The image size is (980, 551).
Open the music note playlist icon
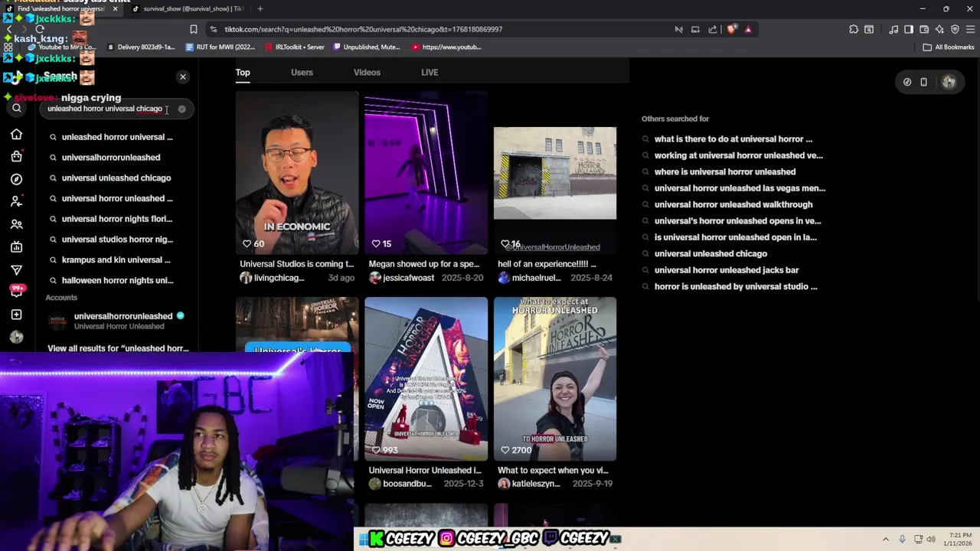tap(893, 29)
